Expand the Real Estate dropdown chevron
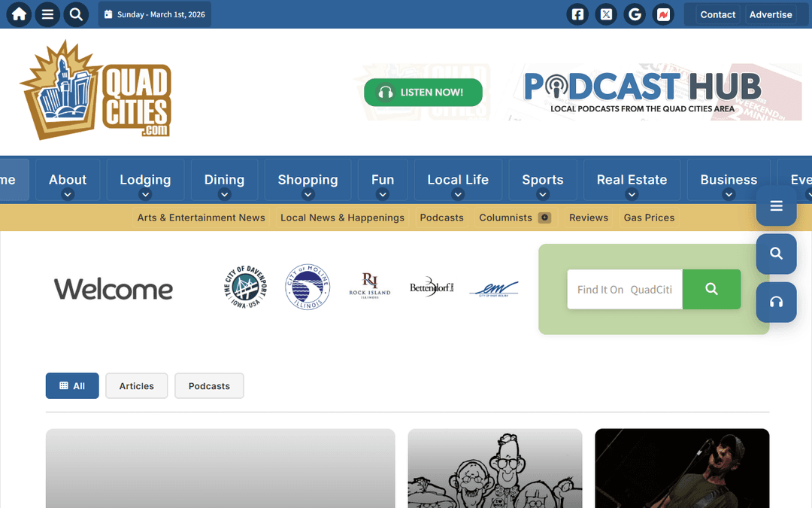Image resolution: width=812 pixels, height=508 pixels. point(632,195)
